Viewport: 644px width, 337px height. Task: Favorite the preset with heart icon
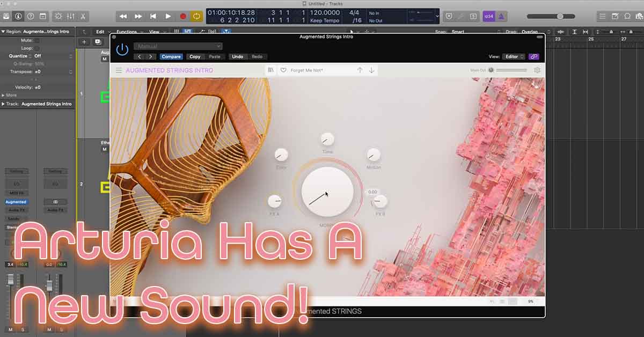coord(283,70)
